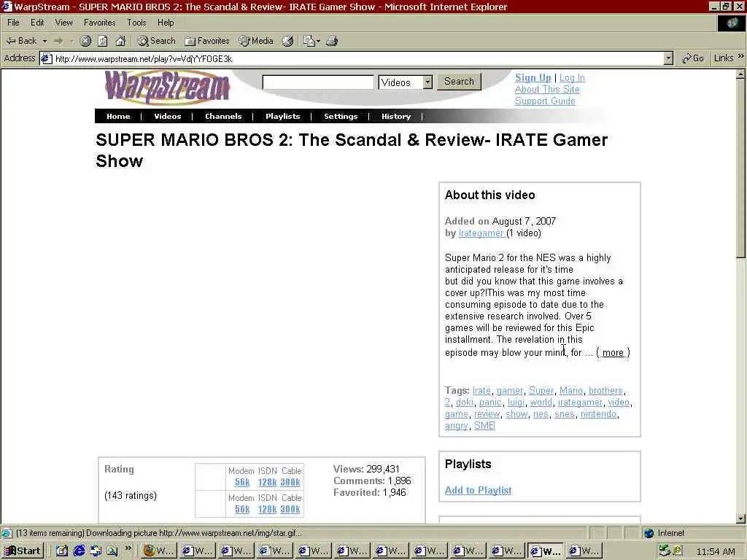Click the Add to Playlist link
Screen dimensions: 747x560
click(x=478, y=490)
